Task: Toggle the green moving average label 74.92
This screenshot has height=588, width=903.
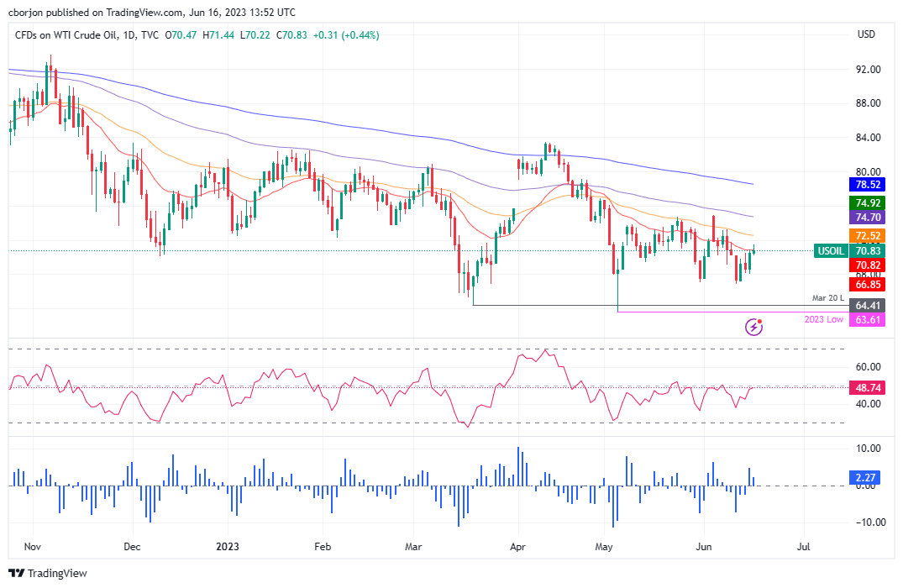Action: [x=867, y=203]
